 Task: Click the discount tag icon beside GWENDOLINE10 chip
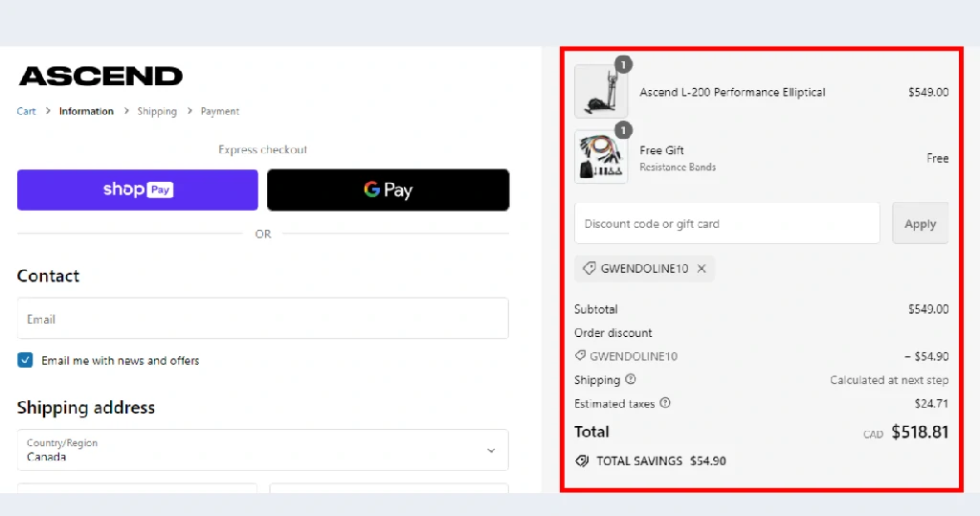[x=589, y=268]
